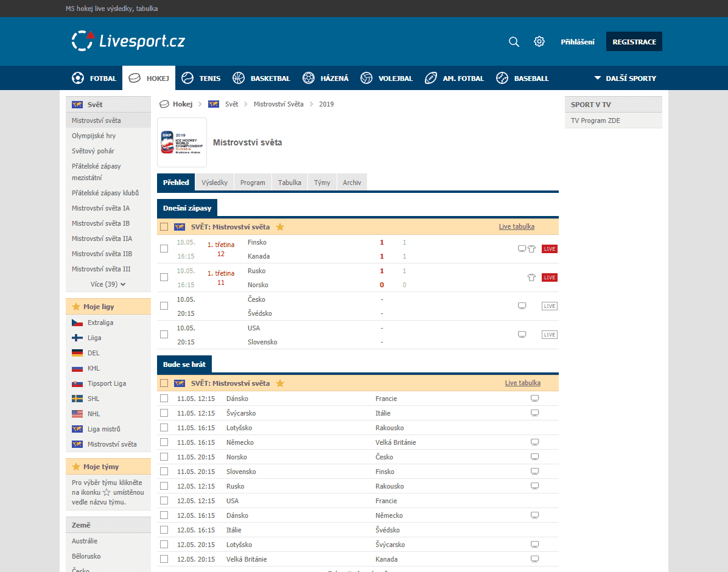Open Bělorusko in Země list

coord(86,556)
